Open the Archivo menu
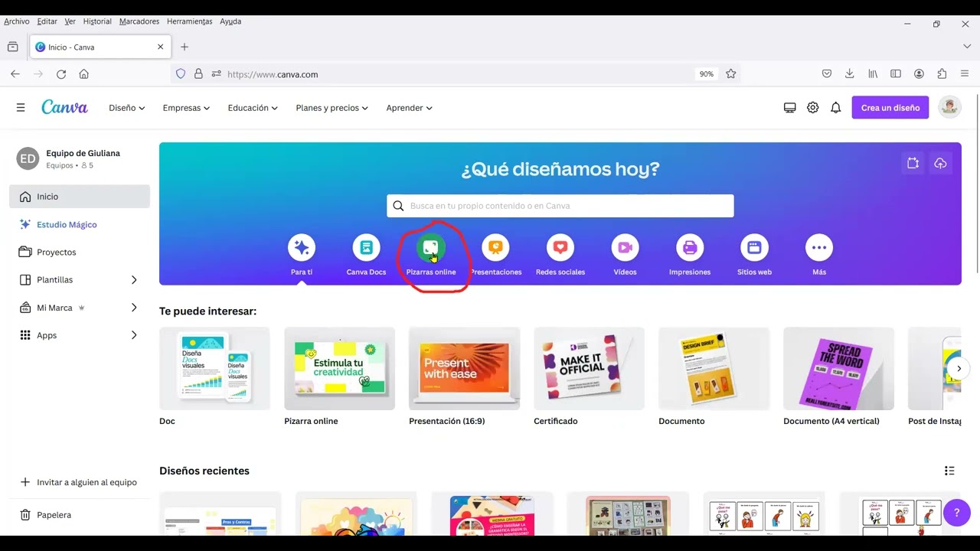 (17, 21)
